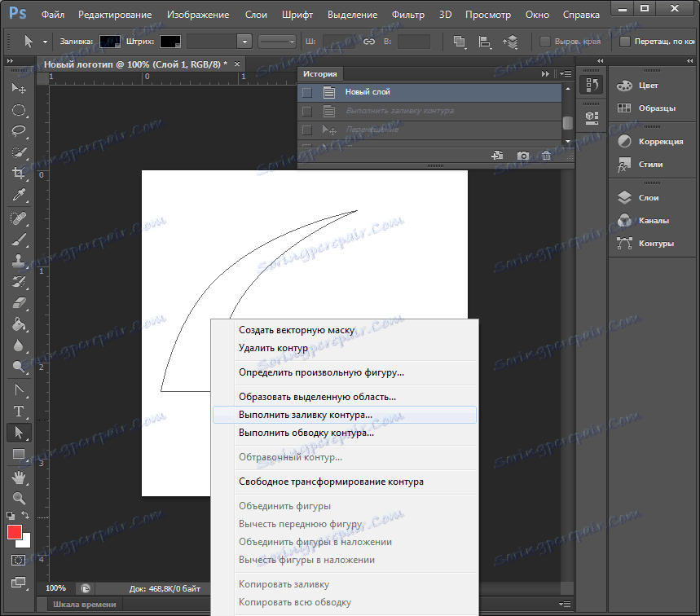Screen dimensions: 700x616
Task: Toggle the constrain path dragging checkbox
Action: [625, 42]
